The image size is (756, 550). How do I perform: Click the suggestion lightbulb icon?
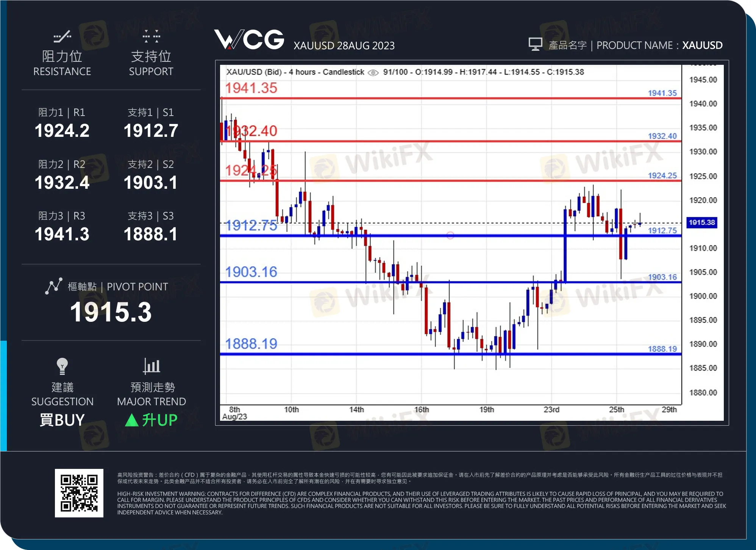point(62,366)
